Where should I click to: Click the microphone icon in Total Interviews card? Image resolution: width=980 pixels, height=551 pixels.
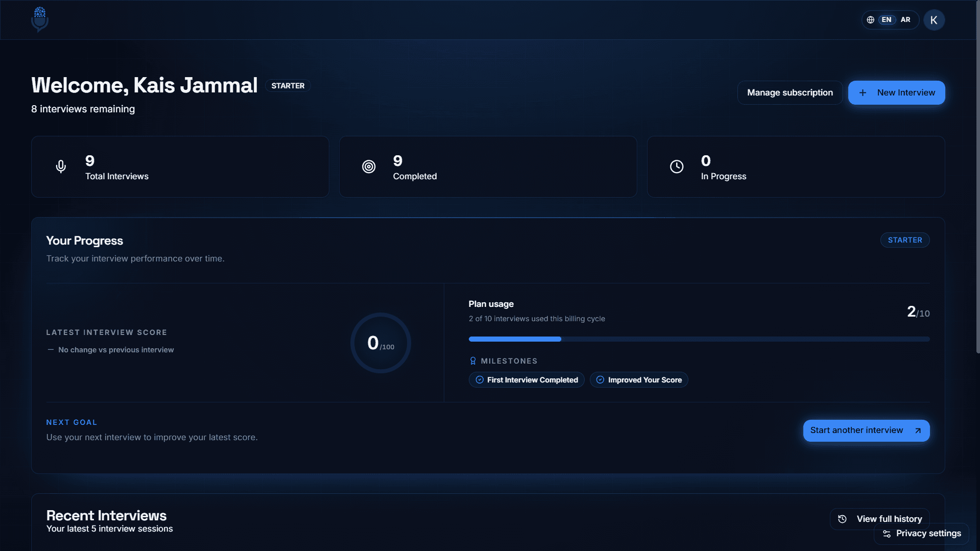pos(61,166)
